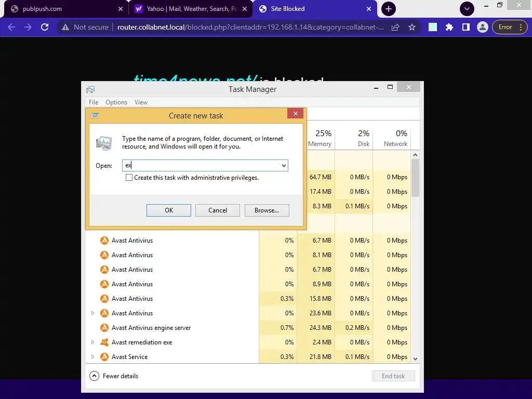Viewport: 532px width, 399px height.
Task: Click the 64.7 MB memory cell
Action: click(320, 177)
